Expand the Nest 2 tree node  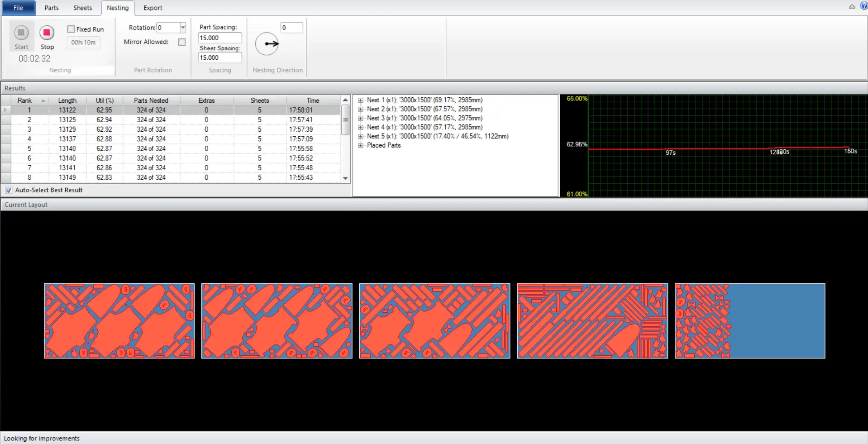coord(361,109)
